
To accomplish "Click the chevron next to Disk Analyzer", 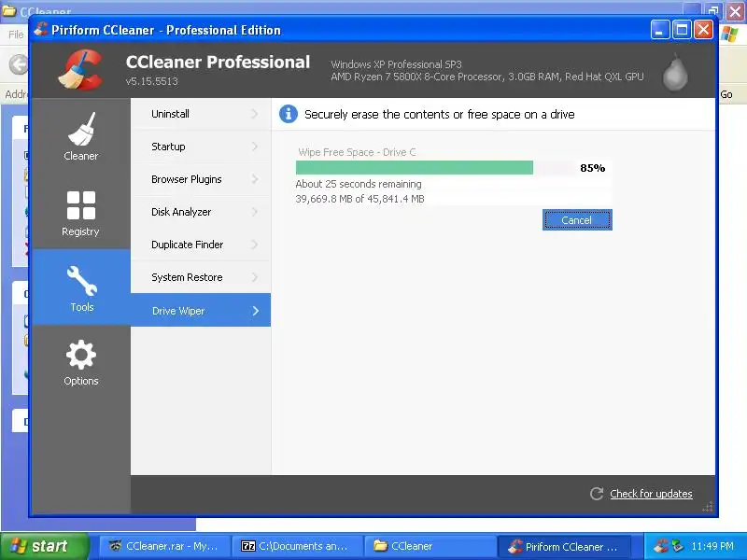I will point(255,212).
